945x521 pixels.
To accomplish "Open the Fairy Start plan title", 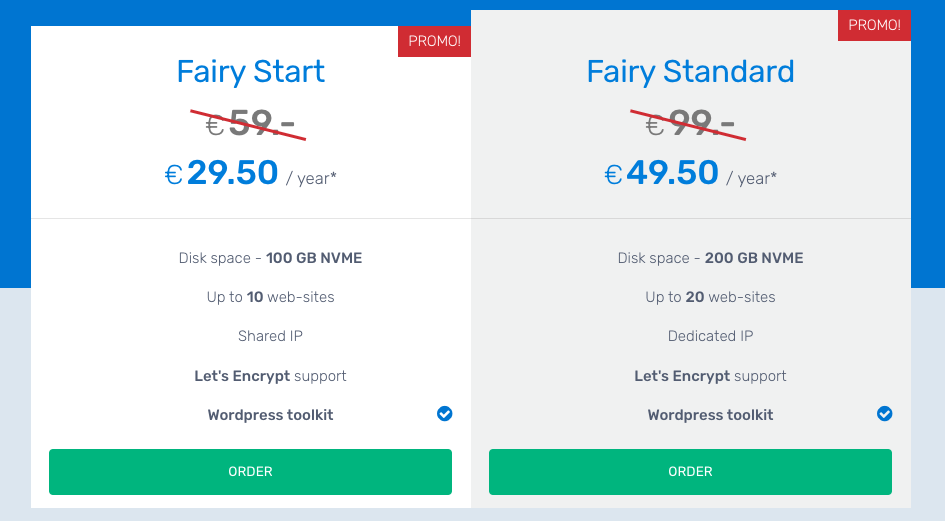I will pyautogui.click(x=251, y=72).
